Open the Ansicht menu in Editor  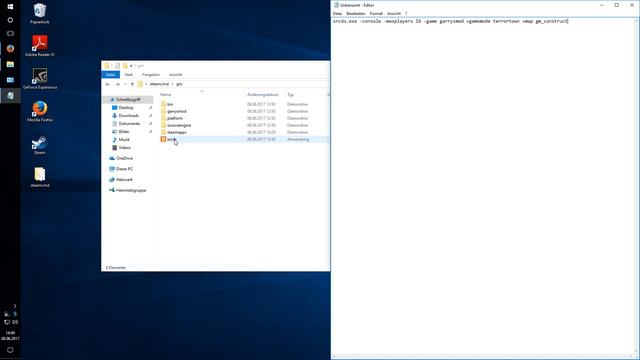pos(393,13)
